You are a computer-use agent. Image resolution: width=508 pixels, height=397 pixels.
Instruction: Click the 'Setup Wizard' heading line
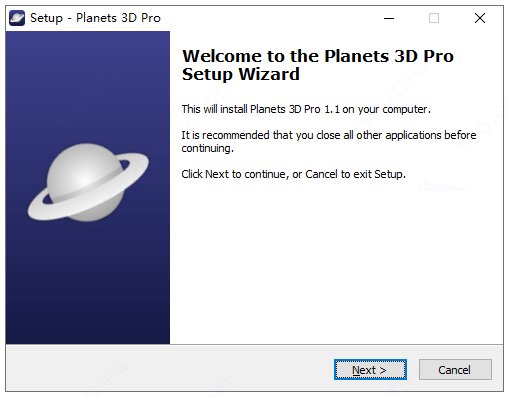point(241,74)
